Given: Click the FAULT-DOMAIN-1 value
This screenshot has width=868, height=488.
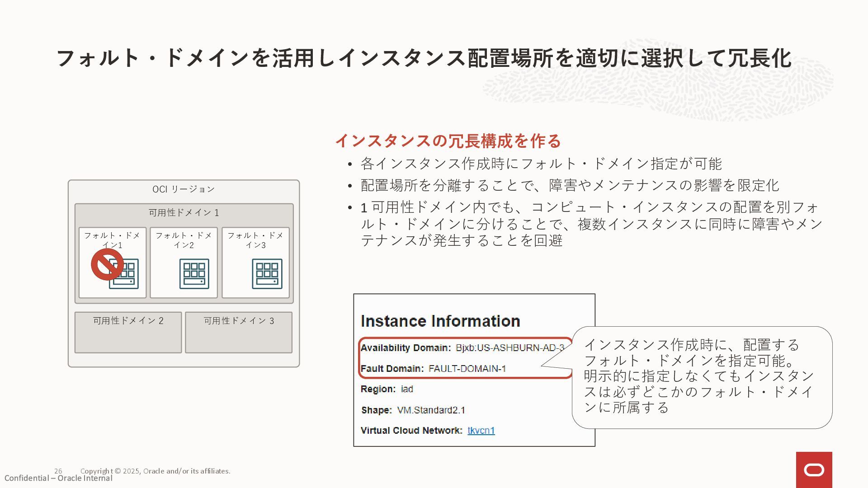Looking at the screenshot, I should pyautogui.click(x=467, y=369).
